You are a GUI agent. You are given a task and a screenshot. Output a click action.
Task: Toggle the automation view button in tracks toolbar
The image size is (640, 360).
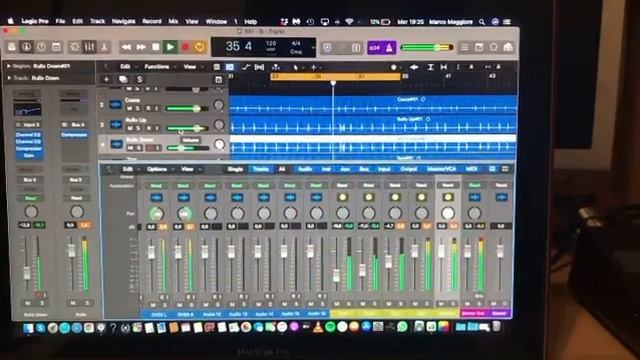(x=245, y=67)
